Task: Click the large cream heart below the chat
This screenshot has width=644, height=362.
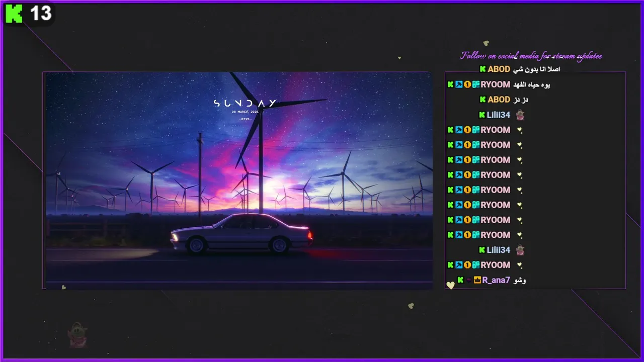Action: 450,286
